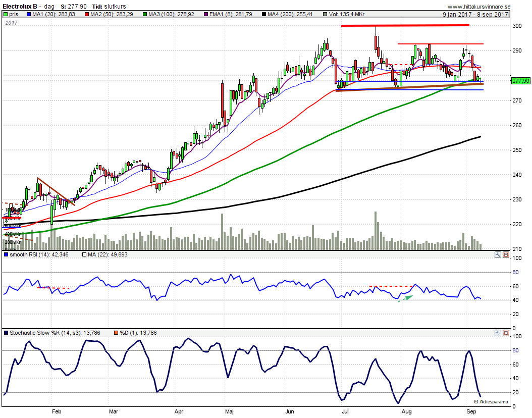The image size is (532, 418).
Task: Click the 'EMA1 (8): 281,79' legend value
Action: (x=231, y=14)
